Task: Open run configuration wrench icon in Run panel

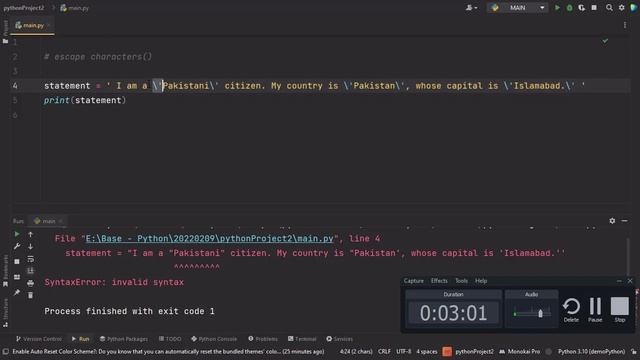Action: [x=17, y=247]
